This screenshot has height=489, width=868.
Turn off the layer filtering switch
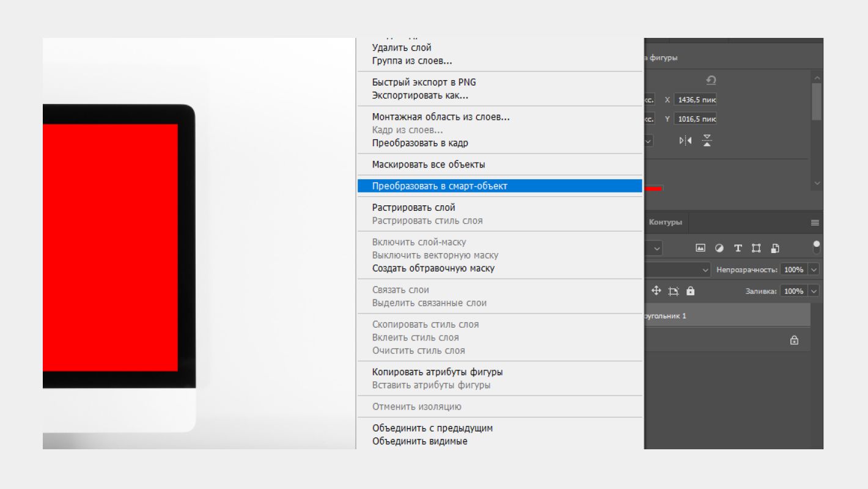(817, 246)
